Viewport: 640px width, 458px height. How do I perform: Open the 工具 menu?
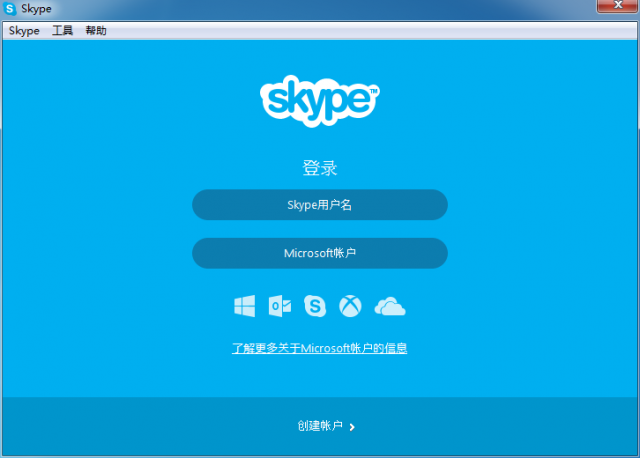(62, 31)
